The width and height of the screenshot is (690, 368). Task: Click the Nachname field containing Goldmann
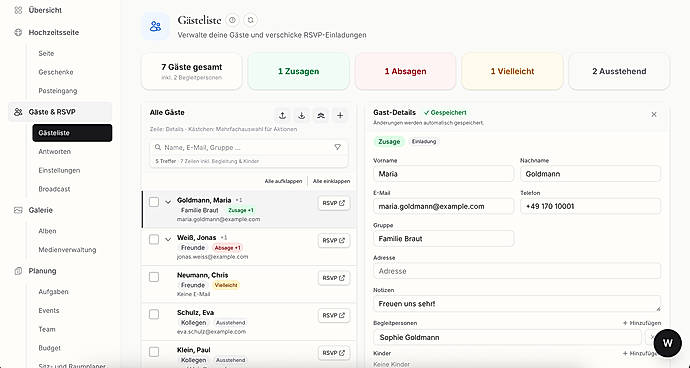click(590, 174)
